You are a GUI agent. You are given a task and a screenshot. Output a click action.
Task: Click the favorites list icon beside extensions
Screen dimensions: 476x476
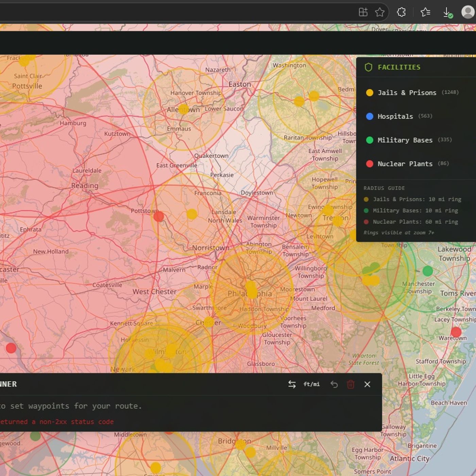[424, 12]
